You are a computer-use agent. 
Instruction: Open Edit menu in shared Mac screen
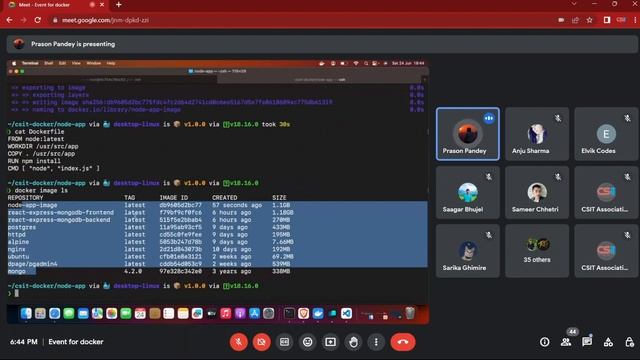(62, 63)
